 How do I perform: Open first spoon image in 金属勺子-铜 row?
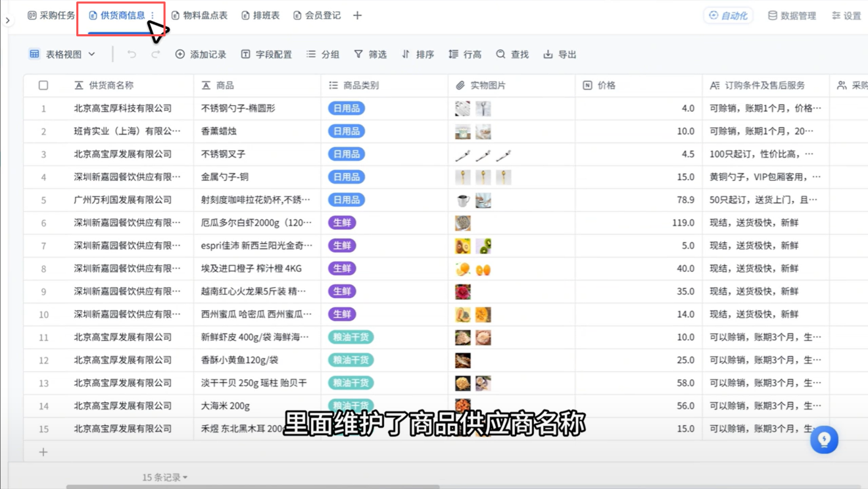point(463,177)
